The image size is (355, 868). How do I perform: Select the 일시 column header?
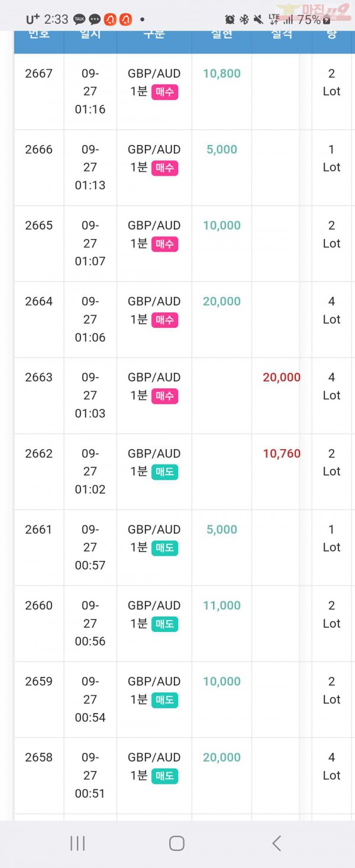click(91, 34)
